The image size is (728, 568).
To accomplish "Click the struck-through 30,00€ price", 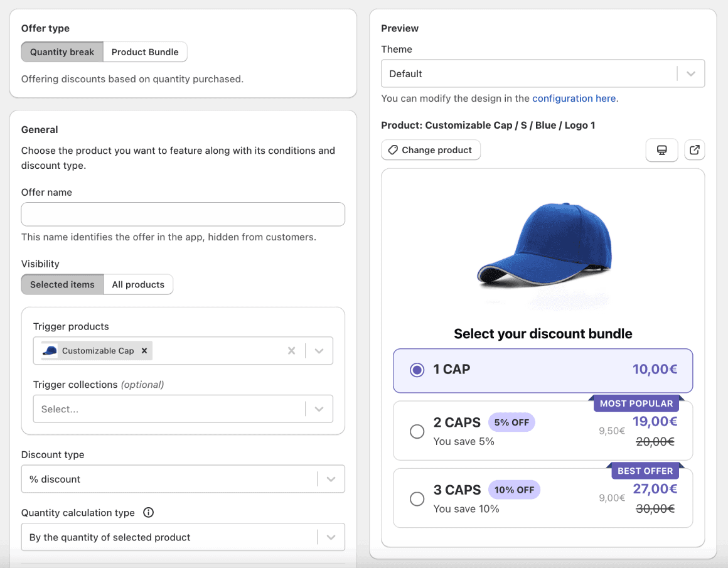I will pos(655,508).
